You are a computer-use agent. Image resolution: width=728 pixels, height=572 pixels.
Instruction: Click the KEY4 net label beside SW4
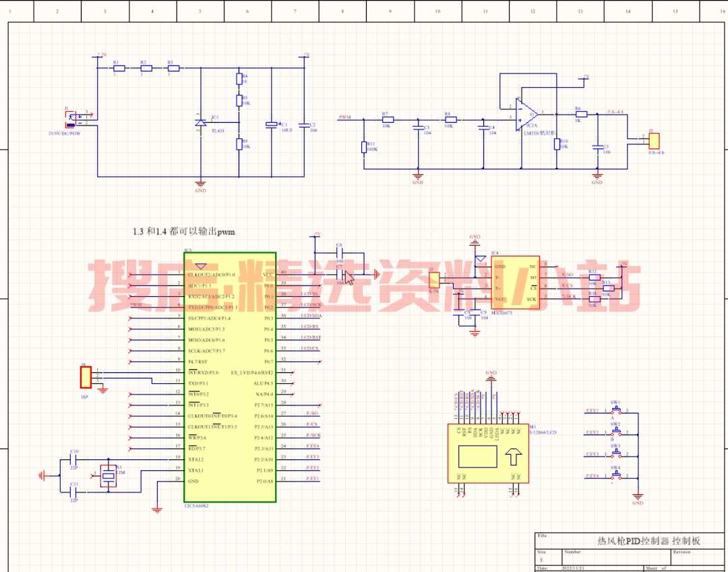592,476
